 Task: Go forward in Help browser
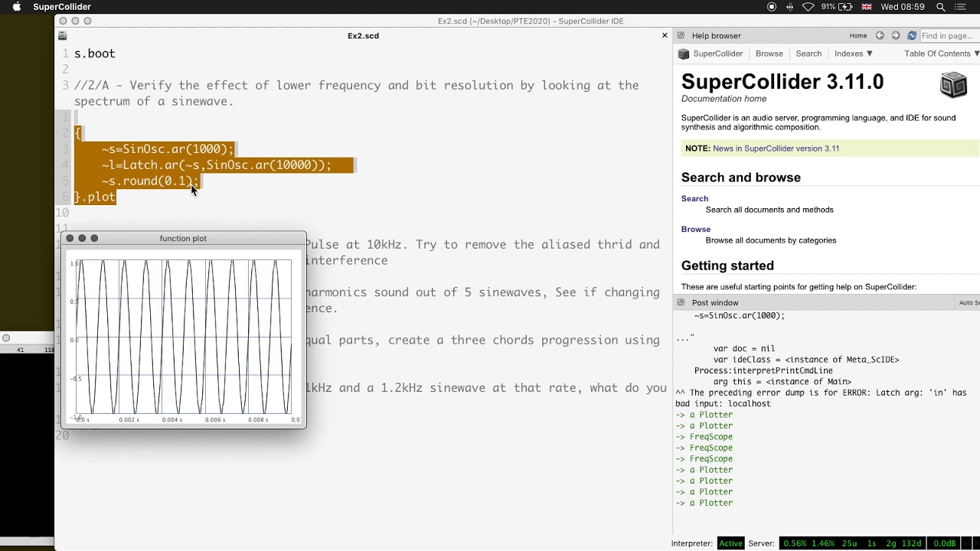(896, 36)
